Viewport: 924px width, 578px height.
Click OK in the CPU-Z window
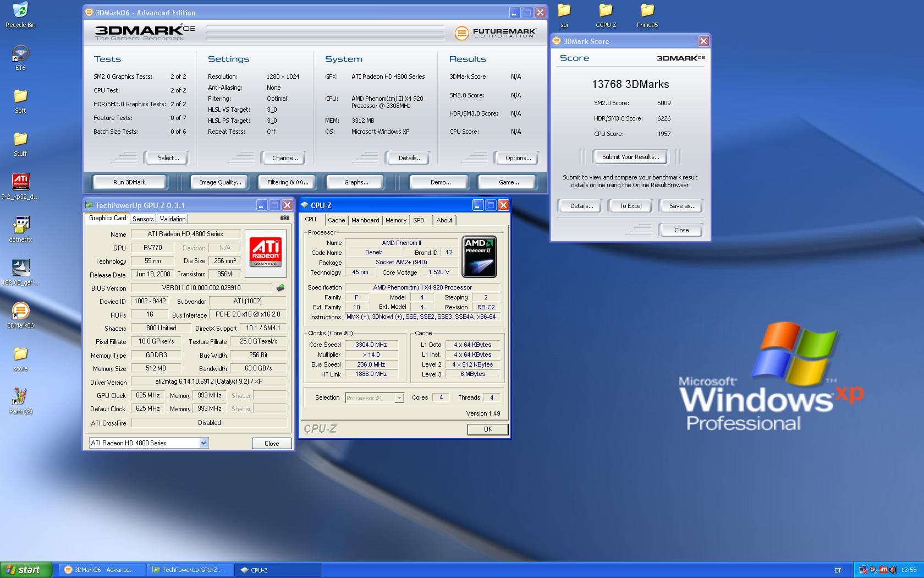coord(488,429)
